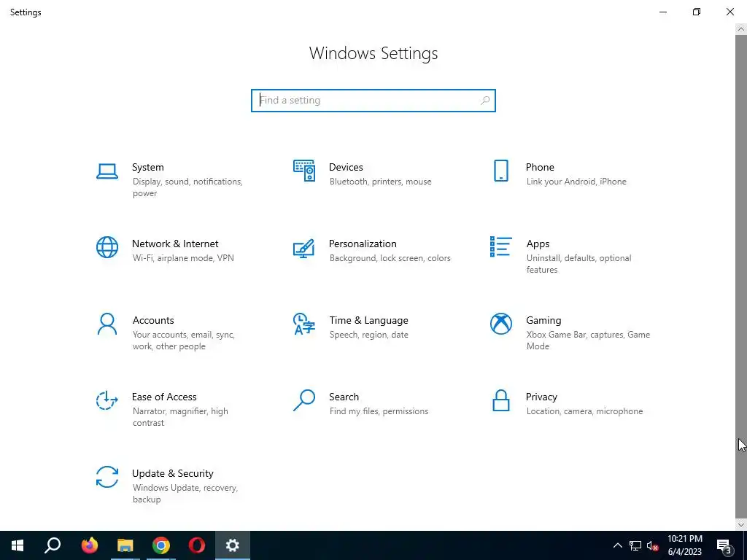The image size is (747, 560).
Task: Click 'Wi-Fi, airplane mode, VPN' text
Action: click(x=183, y=258)
